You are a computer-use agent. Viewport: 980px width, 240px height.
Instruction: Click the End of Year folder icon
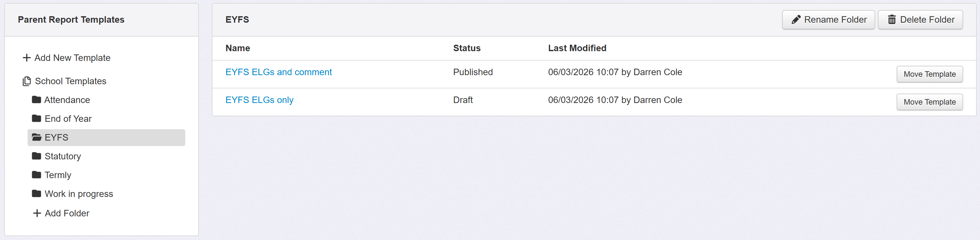coord(37,119)
